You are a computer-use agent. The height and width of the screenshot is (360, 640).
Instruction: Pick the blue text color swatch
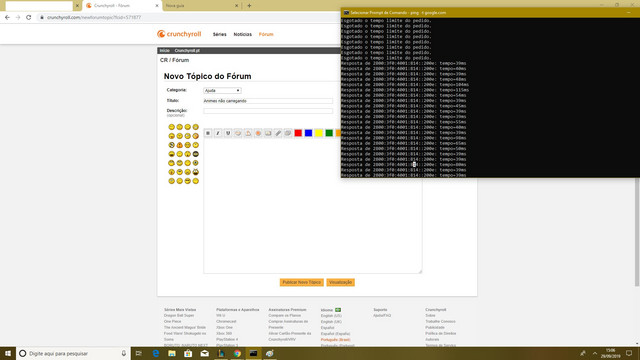(308, 133)
